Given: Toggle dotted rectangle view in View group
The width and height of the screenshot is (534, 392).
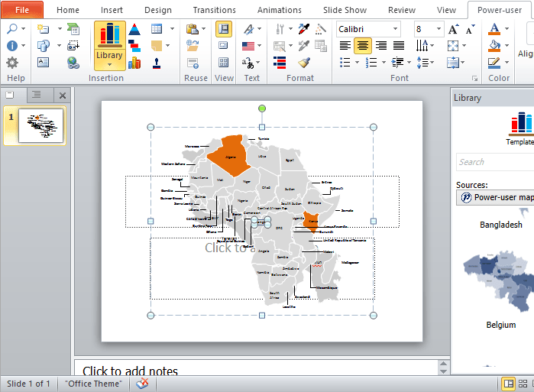Looking at the screenshot, I should (x=223, y=45).
